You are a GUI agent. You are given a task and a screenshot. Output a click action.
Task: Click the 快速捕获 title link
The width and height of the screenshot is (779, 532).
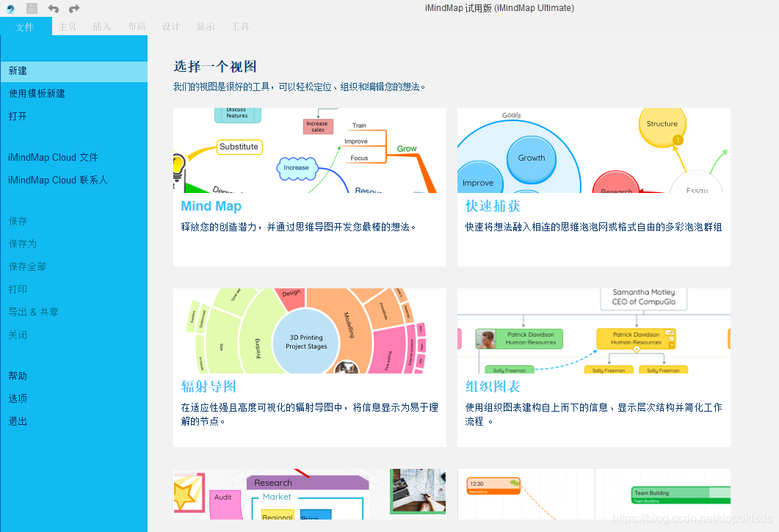[493, 206]
